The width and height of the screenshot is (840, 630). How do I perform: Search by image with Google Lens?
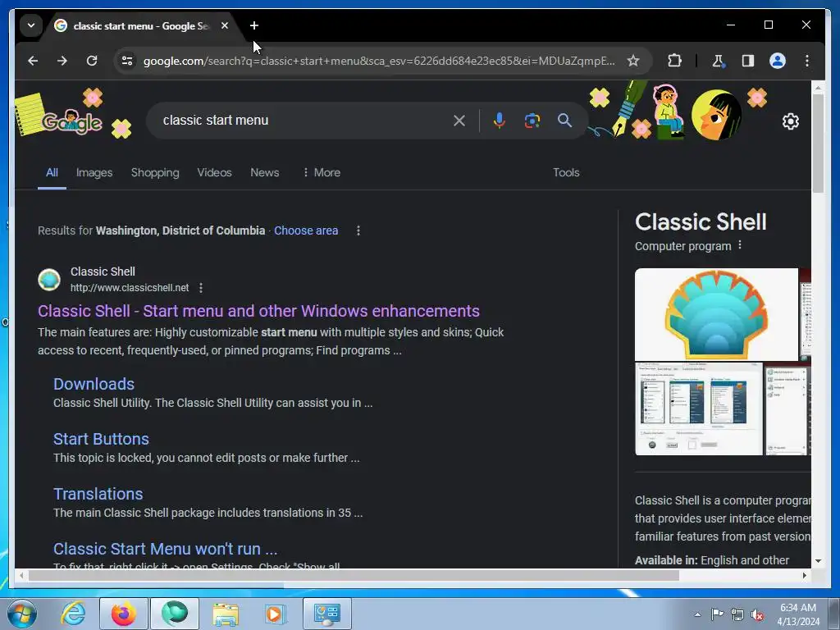(532, 121)
